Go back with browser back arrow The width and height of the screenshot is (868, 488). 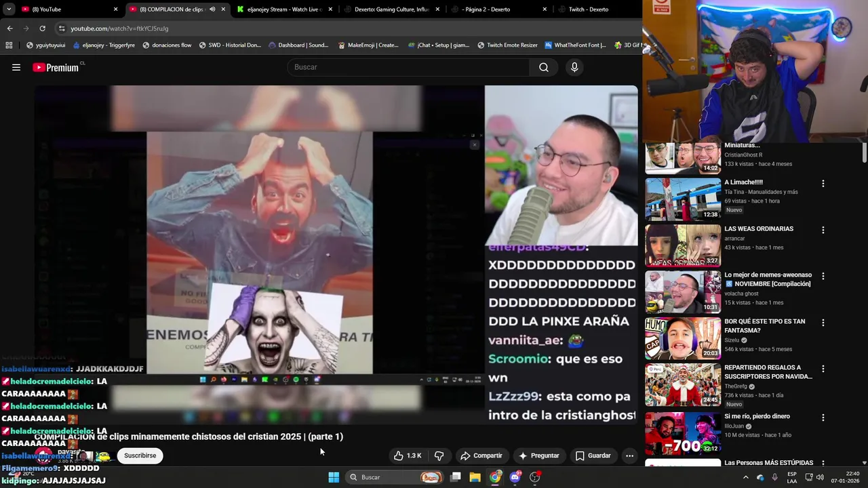9,28
